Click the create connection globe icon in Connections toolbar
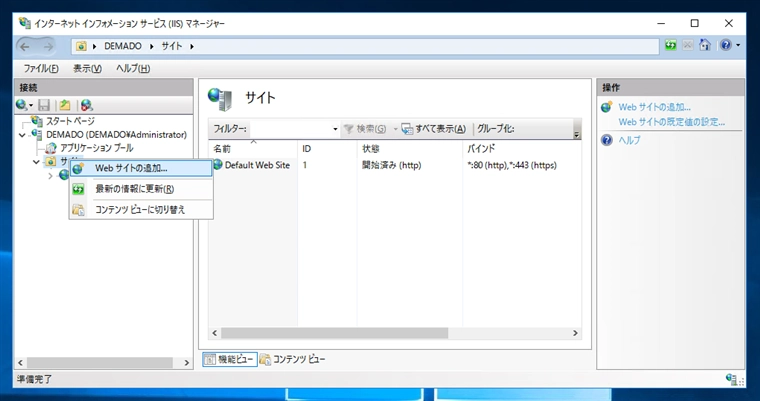This screenshot has height=401, width=760. coord(23,105)
